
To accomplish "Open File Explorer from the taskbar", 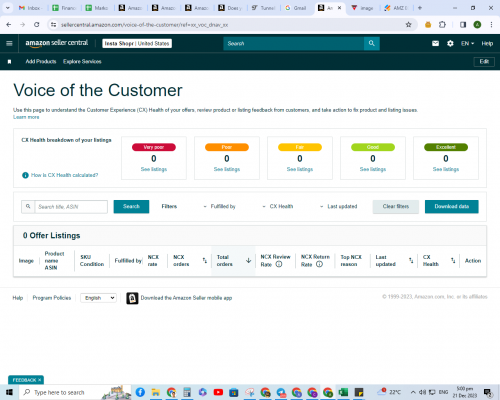I will tap(156, 392).
